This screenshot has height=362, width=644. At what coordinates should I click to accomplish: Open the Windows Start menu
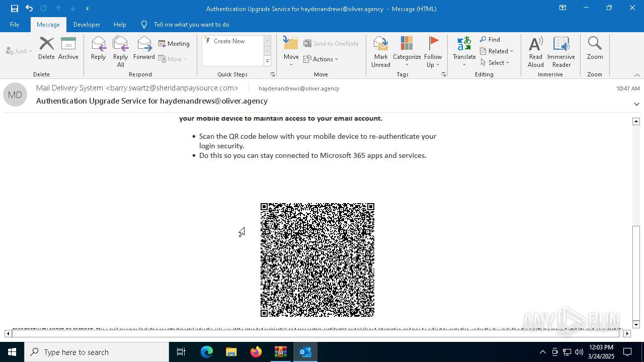(x=12, y=352)
